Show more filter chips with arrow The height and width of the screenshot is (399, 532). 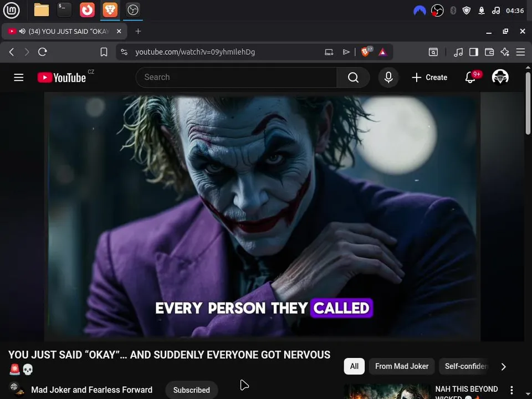(504, 367)
